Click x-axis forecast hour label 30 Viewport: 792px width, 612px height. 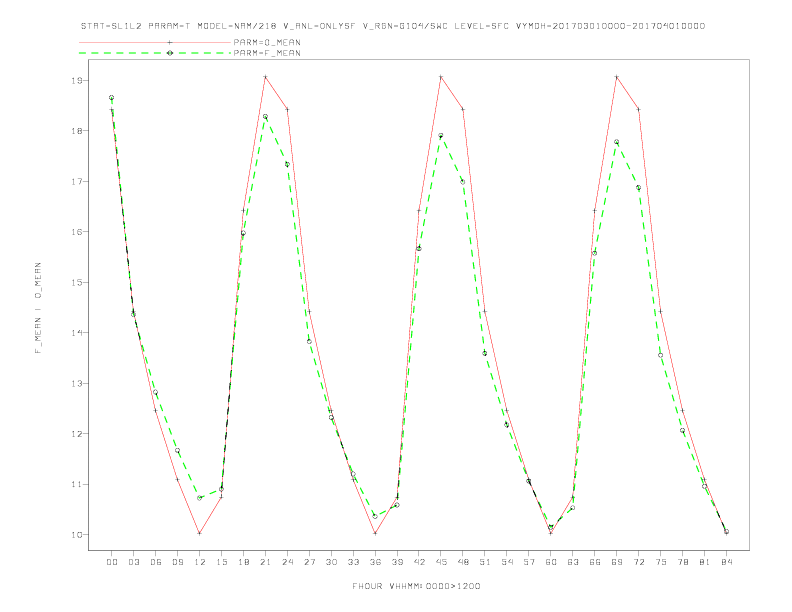click(331, 562)
